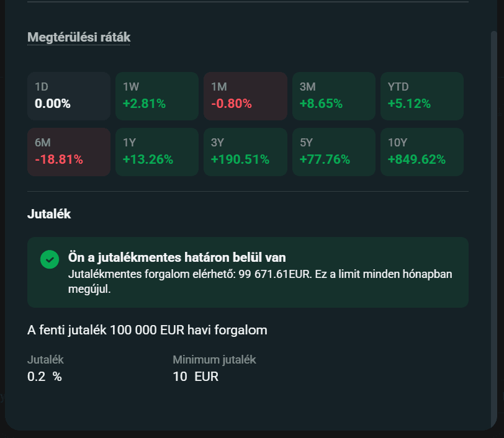Screen dimensions: 504x438
Task: Open the Megtérülési ráták tooltip link
Action: coord(78,37)
